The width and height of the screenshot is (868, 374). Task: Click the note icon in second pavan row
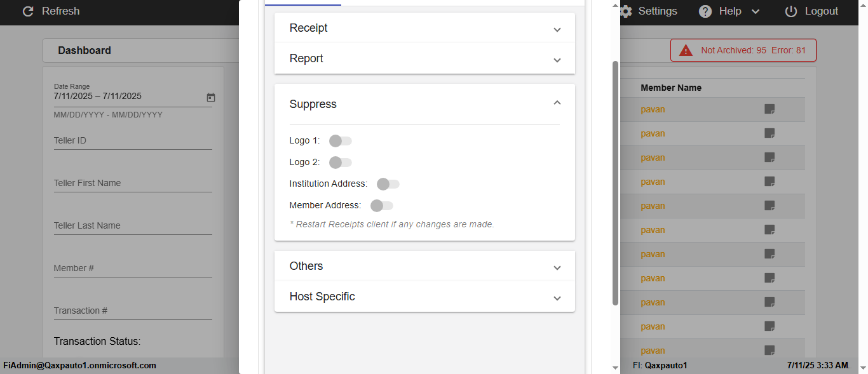click(770, 133)
